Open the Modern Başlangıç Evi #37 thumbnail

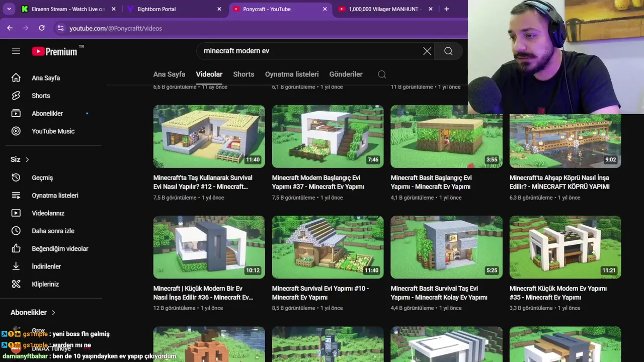328,136
